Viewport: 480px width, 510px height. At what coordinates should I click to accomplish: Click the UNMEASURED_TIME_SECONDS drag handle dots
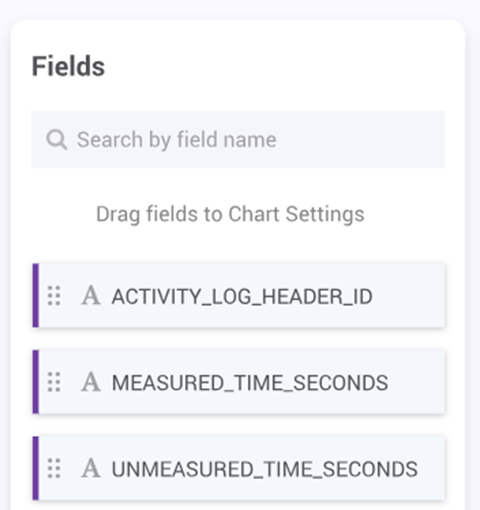54,468
